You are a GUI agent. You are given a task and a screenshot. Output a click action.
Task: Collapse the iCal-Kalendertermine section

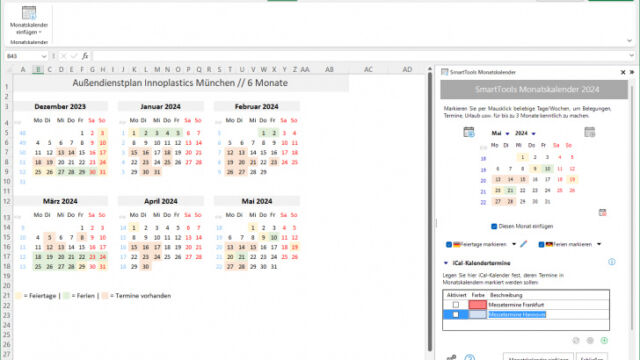tap(446, 263)
